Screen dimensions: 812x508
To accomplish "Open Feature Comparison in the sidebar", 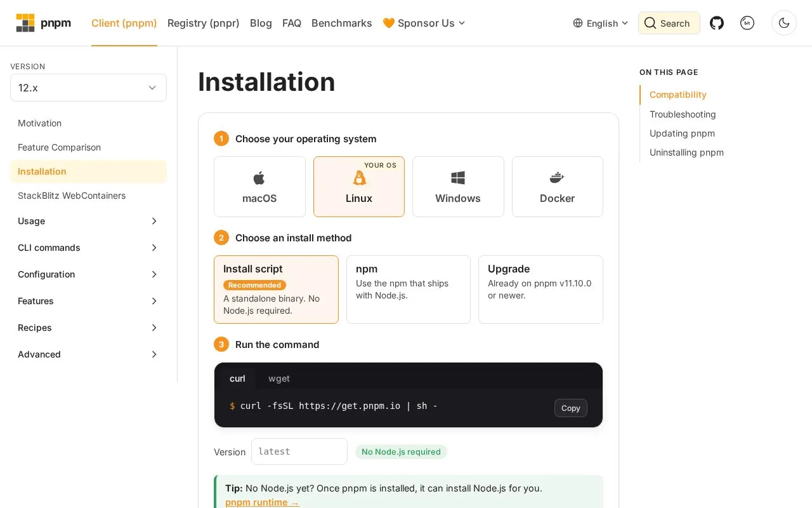I will 88,147.
